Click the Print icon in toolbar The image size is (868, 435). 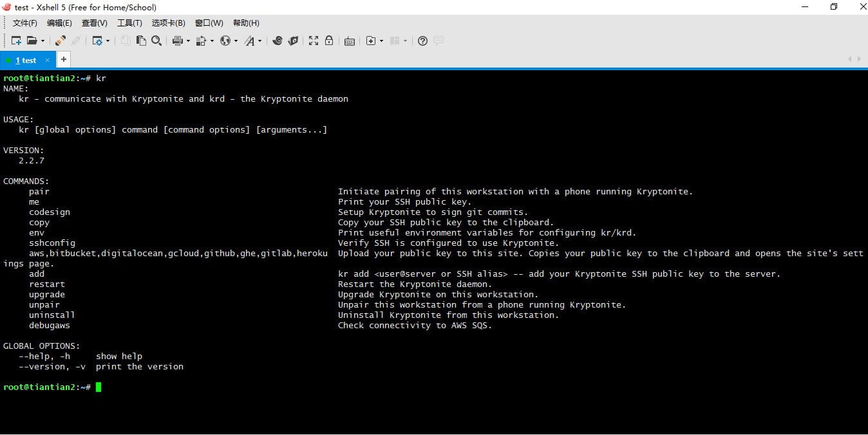point(178,41)
